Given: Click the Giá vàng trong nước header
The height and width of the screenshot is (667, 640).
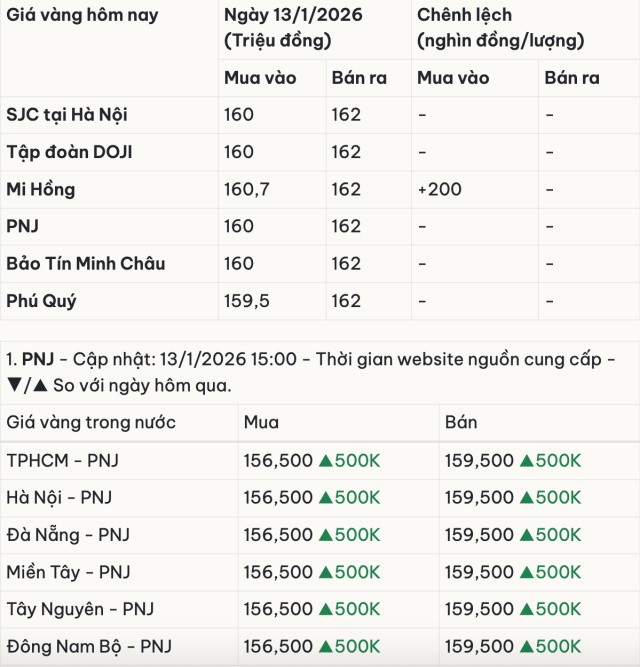Looking at the screenshot, I should point(91,422).
